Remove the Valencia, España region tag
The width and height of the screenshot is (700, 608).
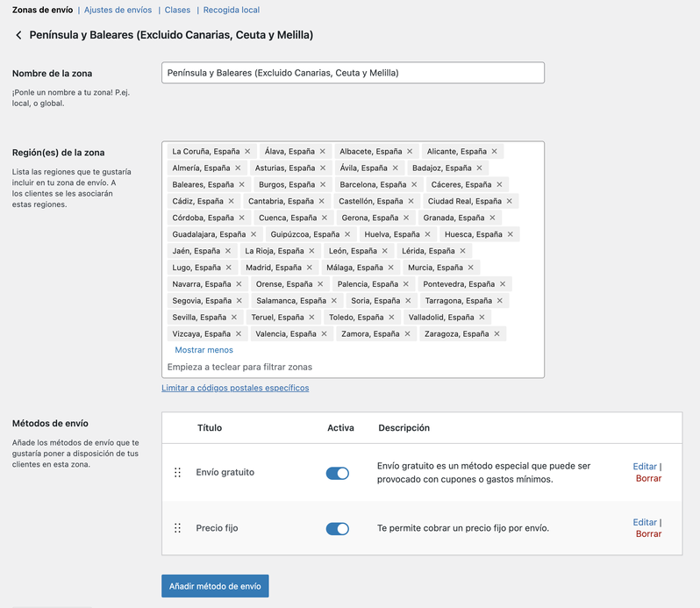click(324, 333)
